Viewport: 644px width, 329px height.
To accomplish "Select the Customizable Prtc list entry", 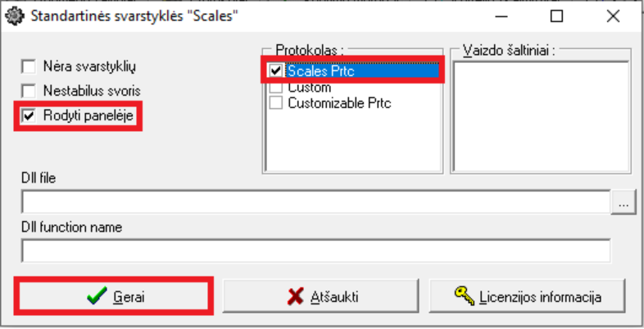I will (x=339, y=103).
